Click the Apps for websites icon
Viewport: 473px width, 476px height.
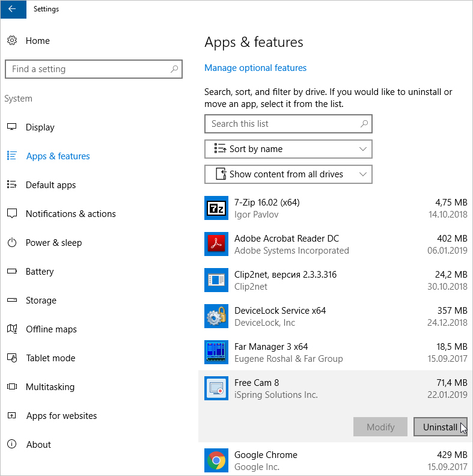[x=12, y=415]
